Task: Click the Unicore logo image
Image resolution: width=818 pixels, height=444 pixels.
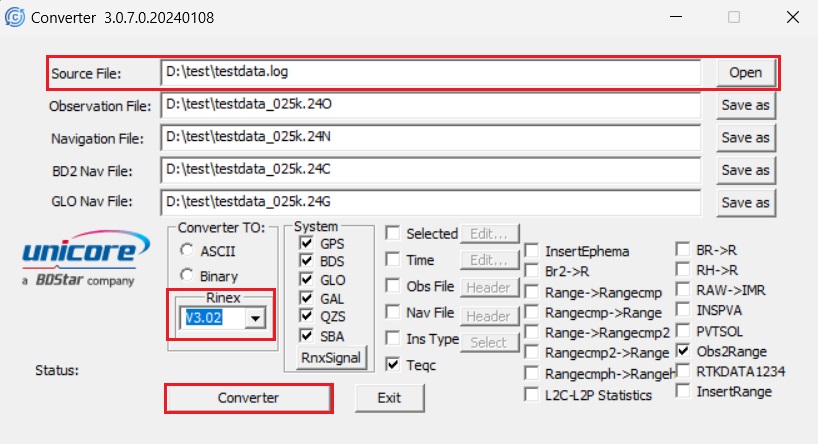Action: (78, 262)
